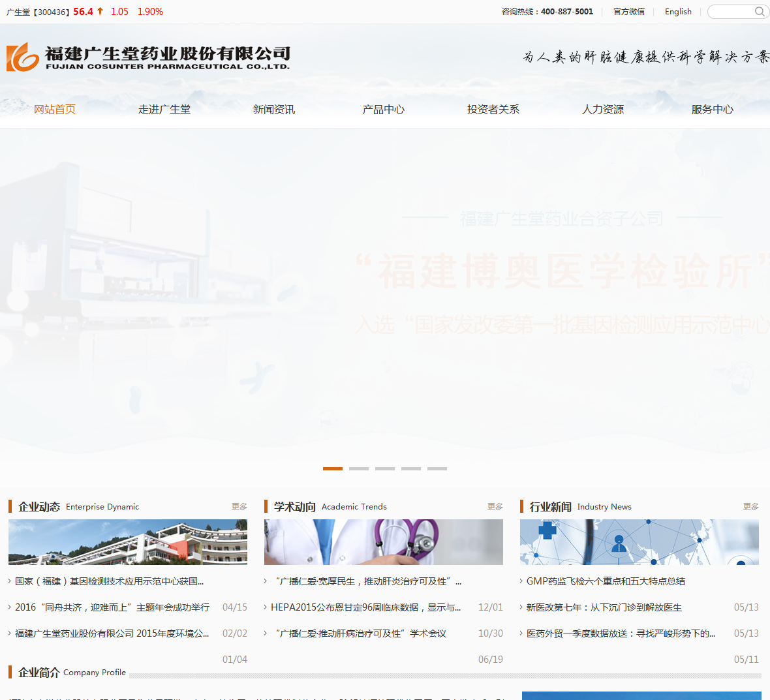Open article 新医改第七年：从下沉门诊到解放医生
The width and height of the screenshot is (770, 700).
[x=604, y=607]
